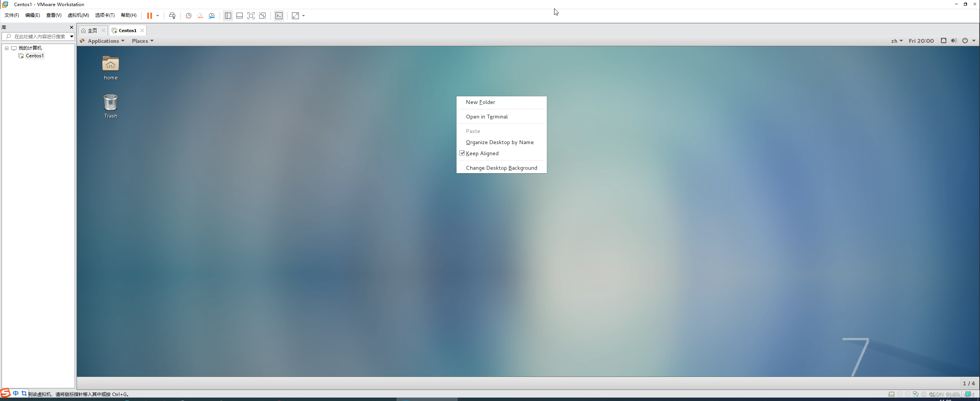980x401 pixels.
Task: Open the power options arrow beside pause
Action: pos(158,16)
